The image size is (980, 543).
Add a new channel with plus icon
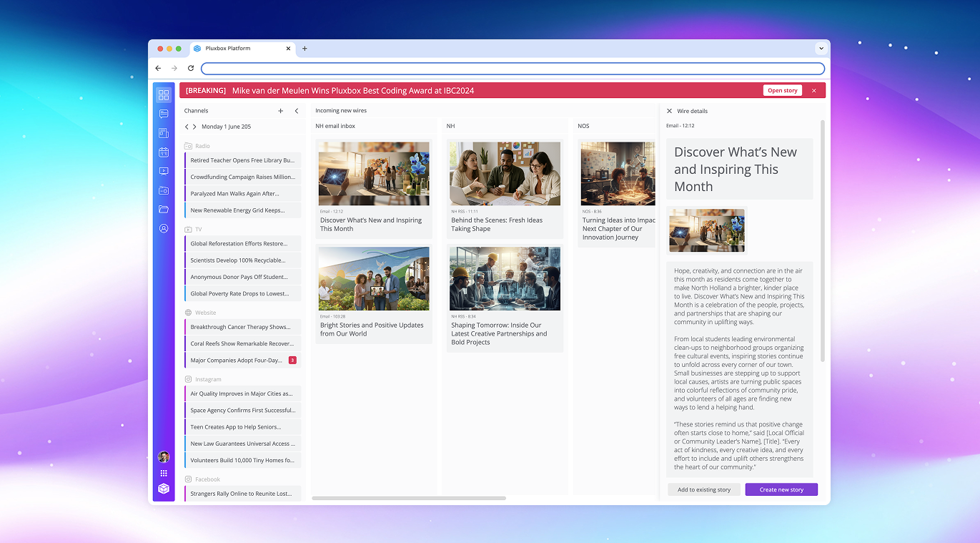(280, 111)
